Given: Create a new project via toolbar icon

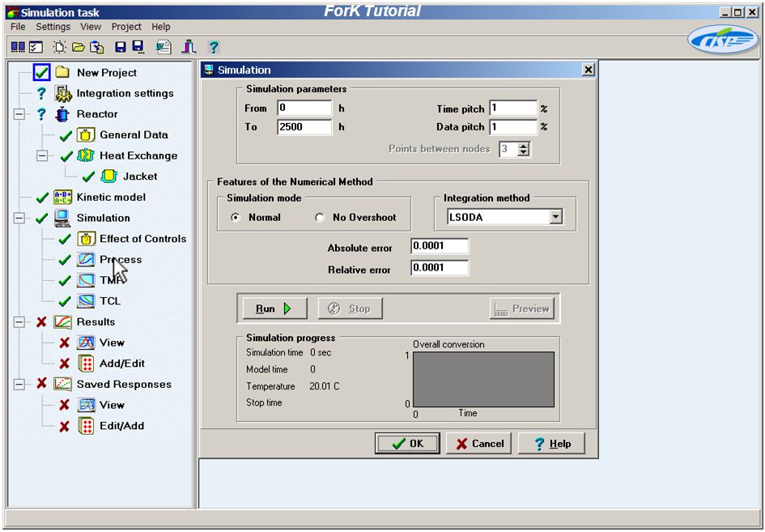Looking at the screenshot, I should pyautogui.click(x=60, y=47).
